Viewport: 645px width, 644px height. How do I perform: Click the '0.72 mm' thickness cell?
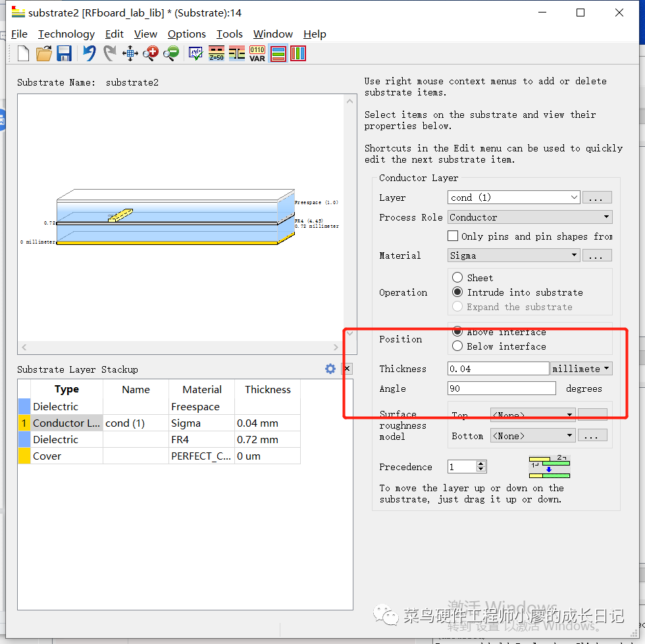(267, 439)
